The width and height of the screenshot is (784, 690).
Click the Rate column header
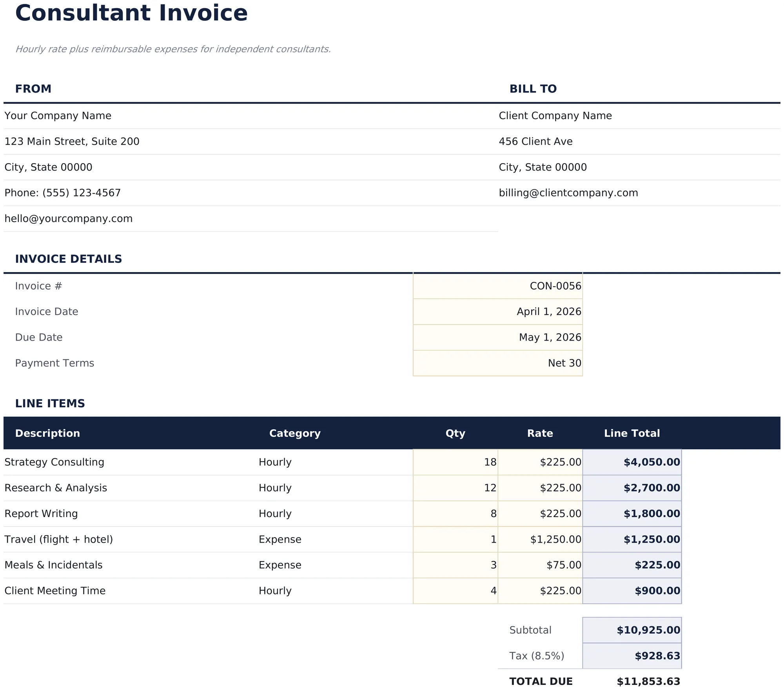pos(540,433)
